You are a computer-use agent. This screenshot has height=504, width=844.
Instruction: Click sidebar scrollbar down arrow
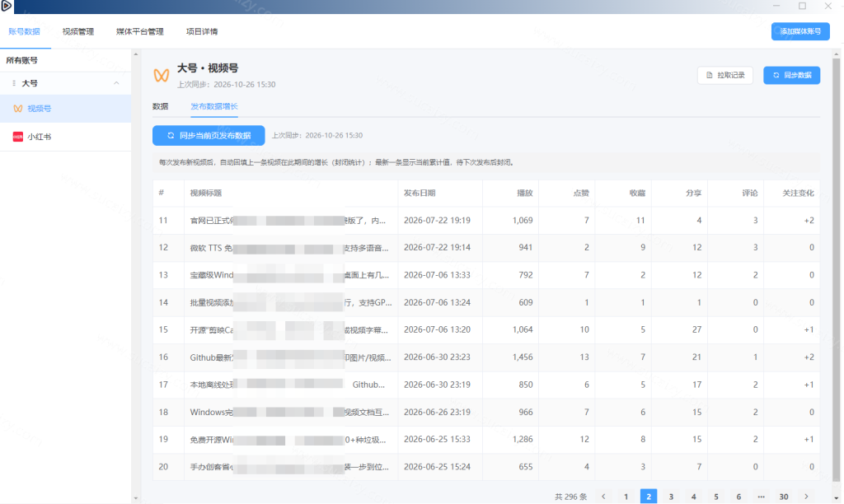coord(136,498)
